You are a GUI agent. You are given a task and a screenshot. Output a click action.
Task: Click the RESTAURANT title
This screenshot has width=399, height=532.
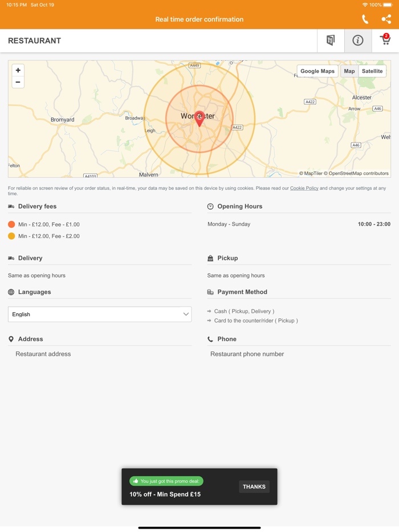(x=35, y=40)
